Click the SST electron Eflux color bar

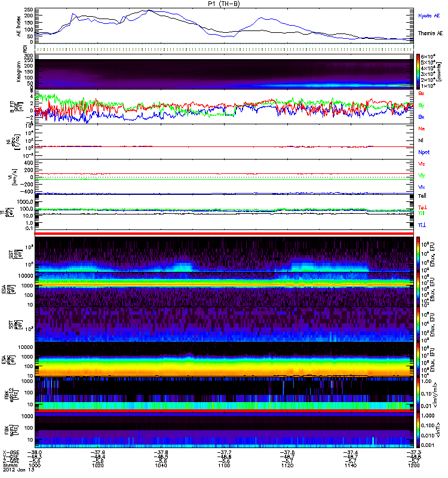point(418,324)
